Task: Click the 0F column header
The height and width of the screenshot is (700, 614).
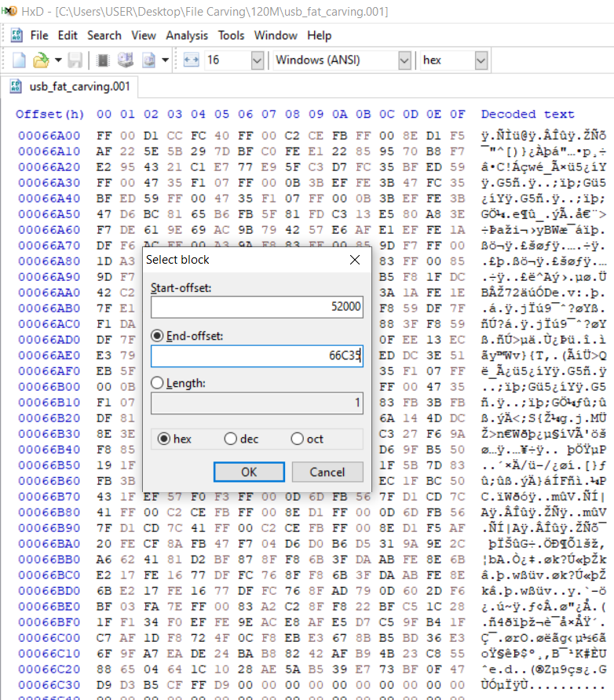Action: click(457, 115)
